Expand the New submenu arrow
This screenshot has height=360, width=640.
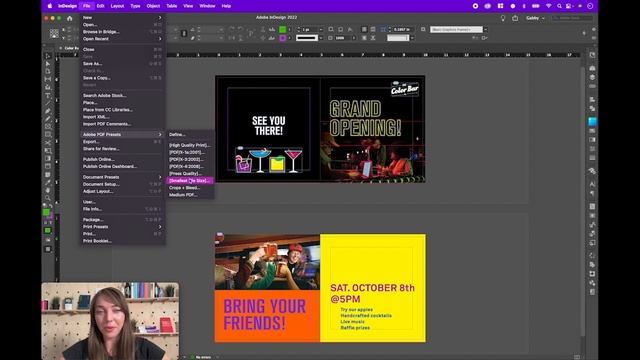[x=160, y=18]
